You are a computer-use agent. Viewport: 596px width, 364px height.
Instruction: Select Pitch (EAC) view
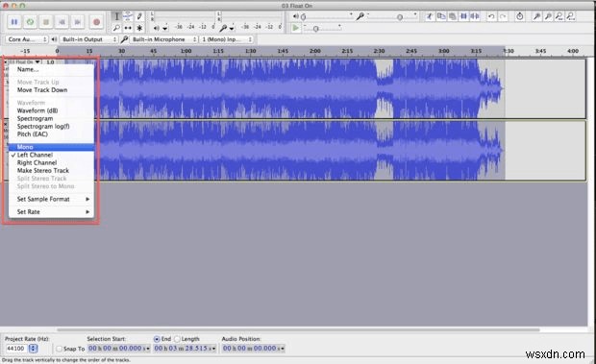tap(51, 134)
